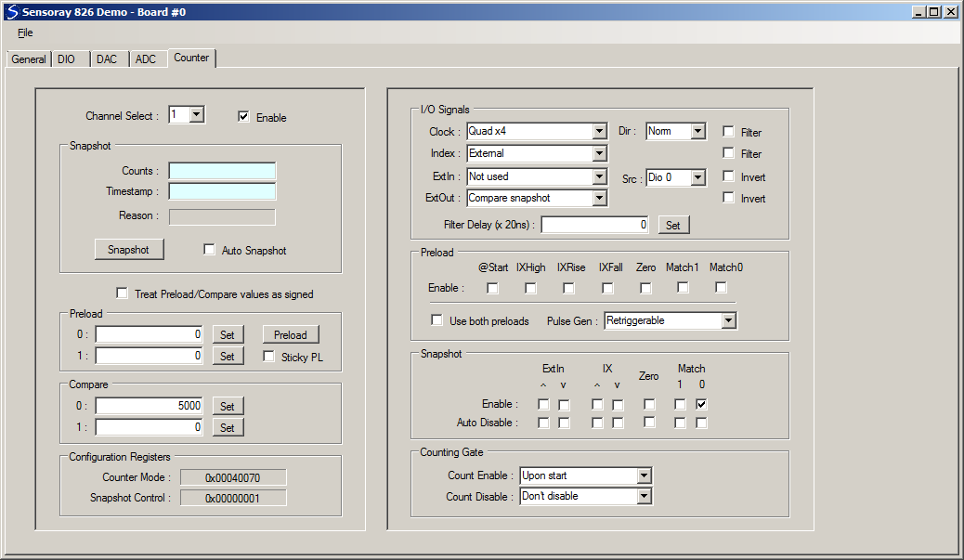Image resolution: width=964 pixels, height=560 pixels.
Task: Toggle the ExtIn Invert checkbox
Action: pyautogui.click(x=728, y=176)
